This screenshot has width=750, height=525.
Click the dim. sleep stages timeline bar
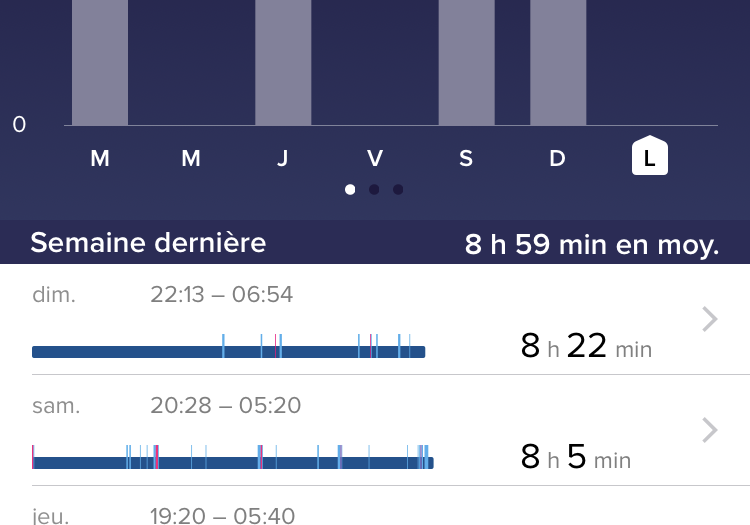pyautogui.click(x=228, y=351)
